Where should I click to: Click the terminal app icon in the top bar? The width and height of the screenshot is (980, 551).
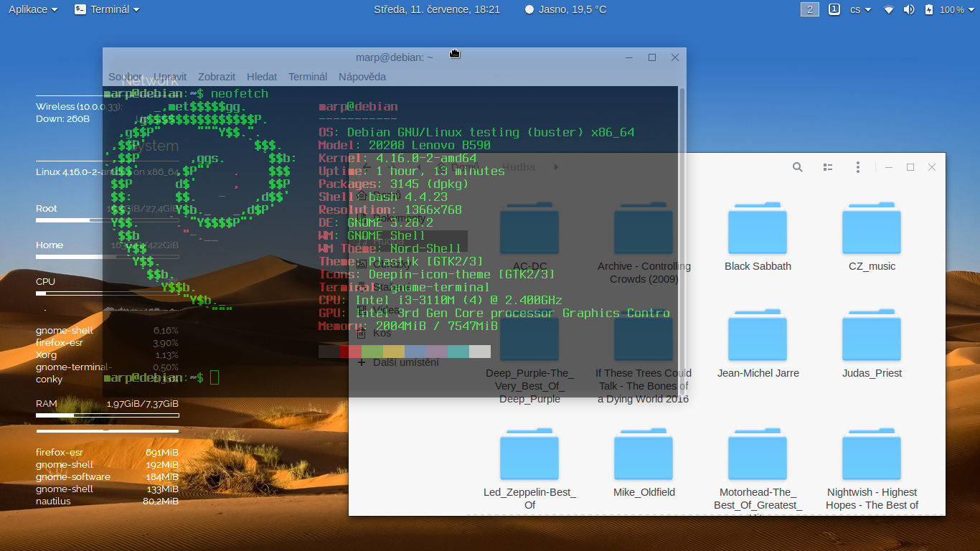coord(80,9)
